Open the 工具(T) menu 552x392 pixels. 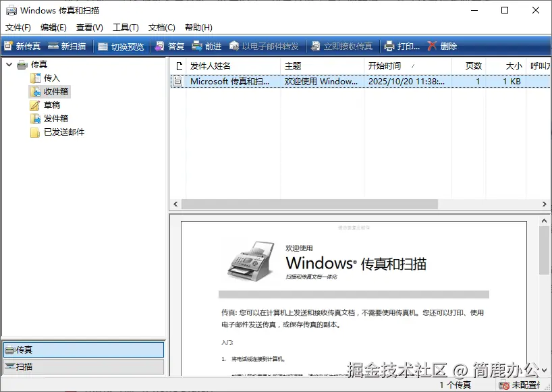coord(126,28)
